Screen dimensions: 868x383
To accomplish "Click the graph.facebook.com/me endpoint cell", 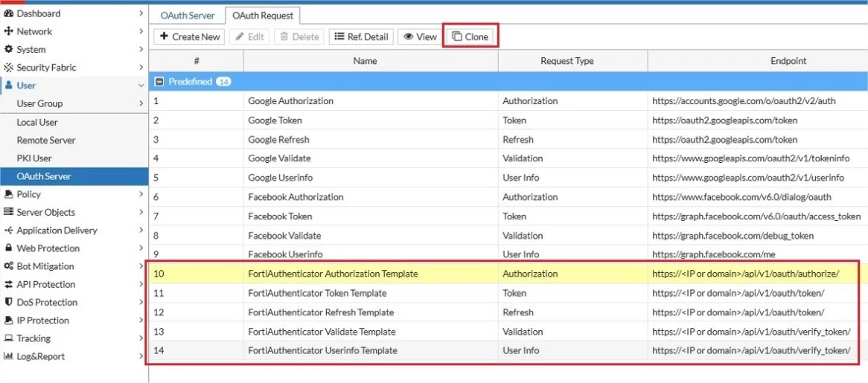I will [x=758, y=254].
